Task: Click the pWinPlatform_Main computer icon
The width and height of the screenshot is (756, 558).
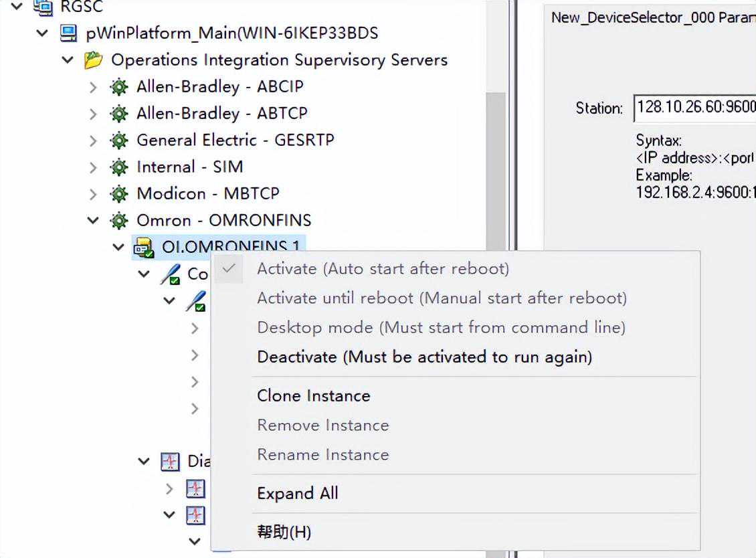Action: click(68, 33)
